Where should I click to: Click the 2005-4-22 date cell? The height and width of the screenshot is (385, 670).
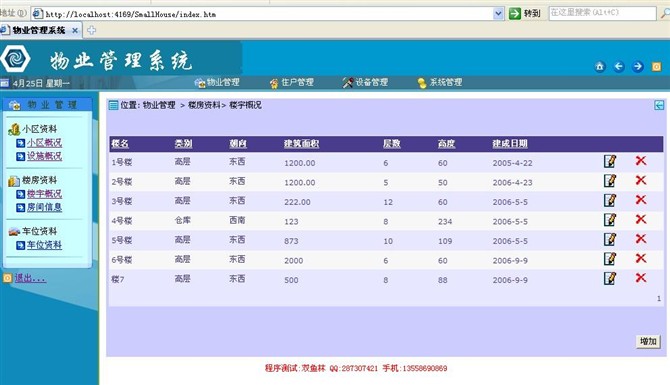(512, 163)
